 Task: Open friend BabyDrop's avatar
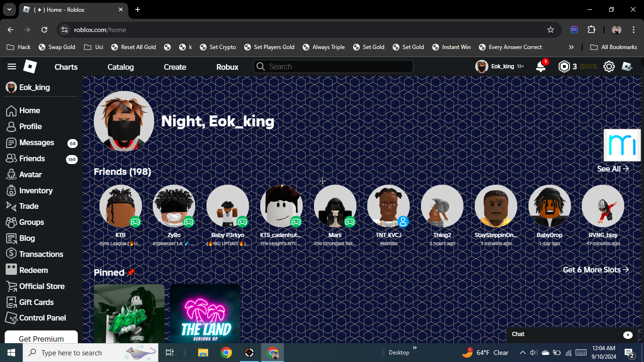[550, 206]
